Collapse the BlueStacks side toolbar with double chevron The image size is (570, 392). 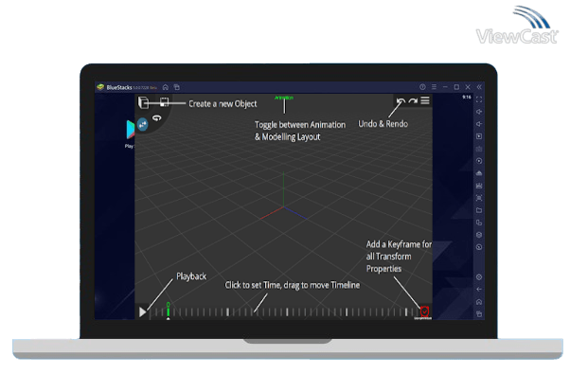tap(479, 87)
